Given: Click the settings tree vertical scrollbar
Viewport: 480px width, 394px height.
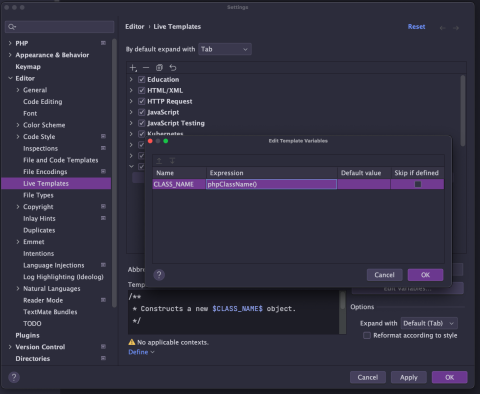Looking at the screenshot, I should tap(114, 173).
